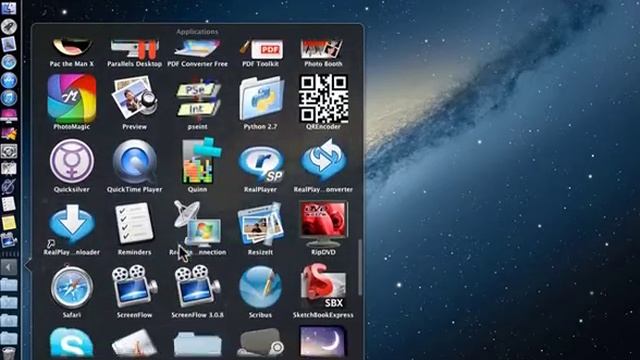The width and height of the screenshot is (640, 360).
Task: Launch ScreenFlow (no version) in the grid
Action: tap(134, 287)
